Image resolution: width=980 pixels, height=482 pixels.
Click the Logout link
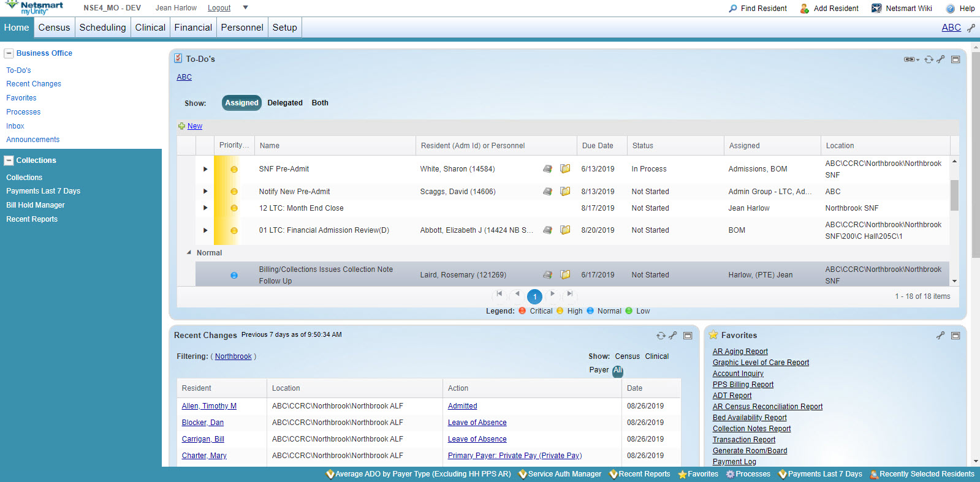[x=219, y=8]
